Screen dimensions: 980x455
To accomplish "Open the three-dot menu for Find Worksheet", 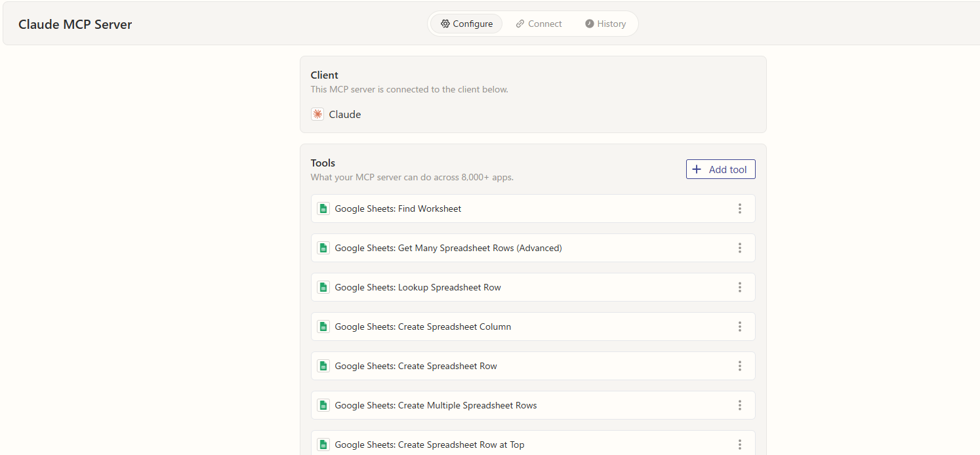I will 740,208.
